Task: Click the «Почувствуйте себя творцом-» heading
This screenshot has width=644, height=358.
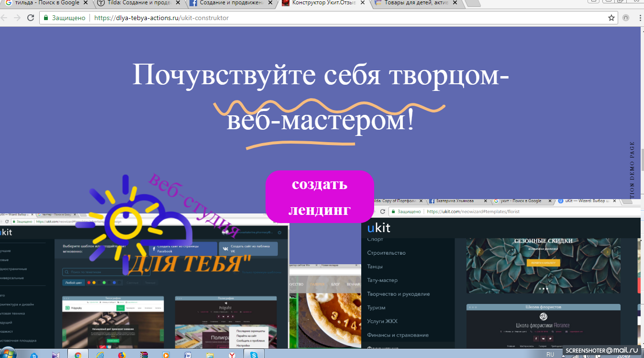Action: [x=320, y=75]
